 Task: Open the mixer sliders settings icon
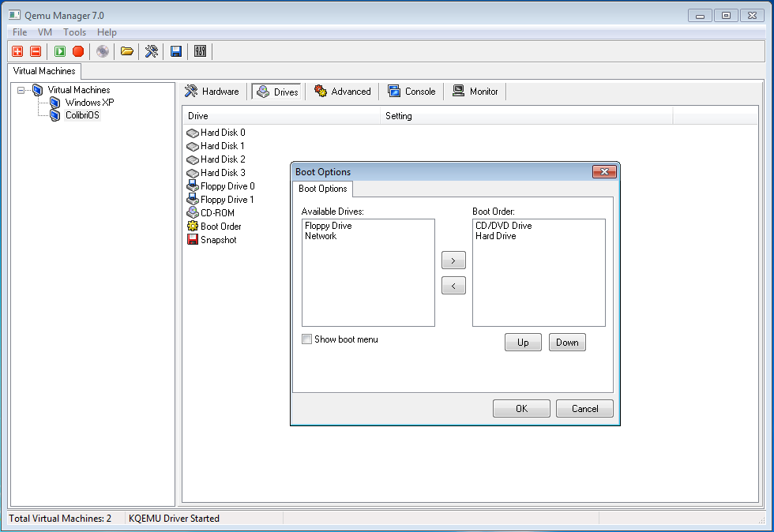pos(200,51)
